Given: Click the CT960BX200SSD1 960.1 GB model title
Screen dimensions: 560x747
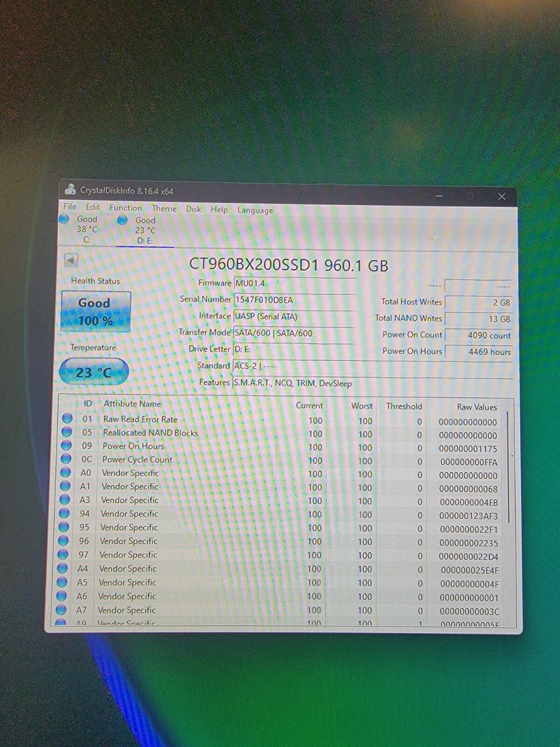Looking at the screenshot, I should [x=289, y=265].
